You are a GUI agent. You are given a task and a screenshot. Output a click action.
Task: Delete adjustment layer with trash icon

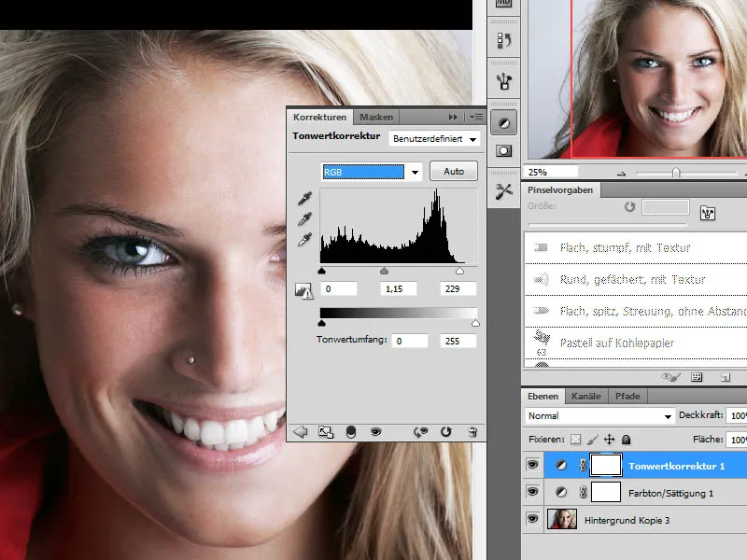click(x=472, y=432)
